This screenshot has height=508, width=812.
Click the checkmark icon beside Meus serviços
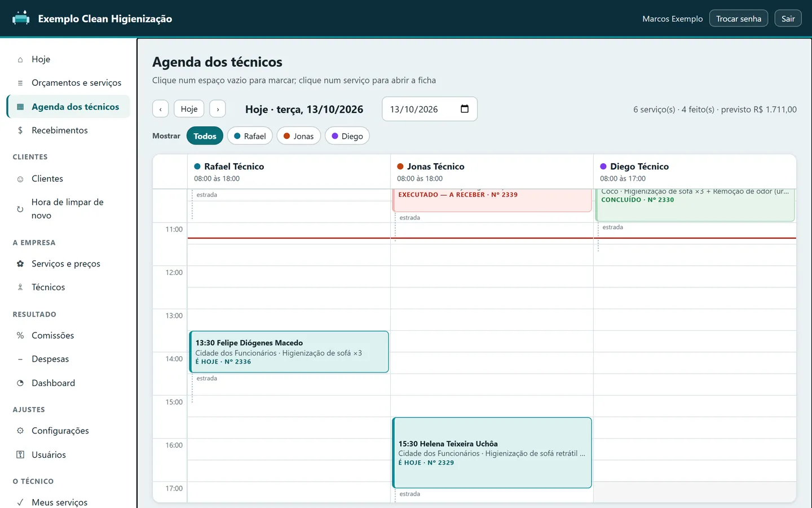coord(20,502)
